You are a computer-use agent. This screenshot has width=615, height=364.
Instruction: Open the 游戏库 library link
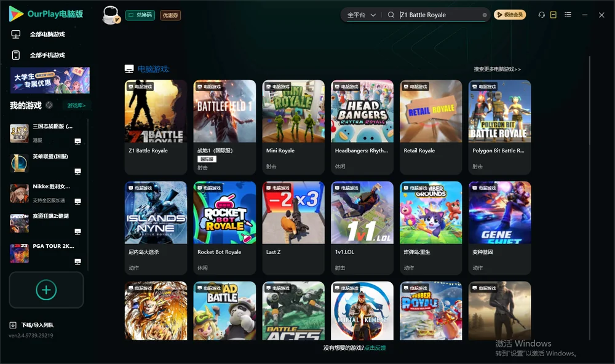(76, 106)
